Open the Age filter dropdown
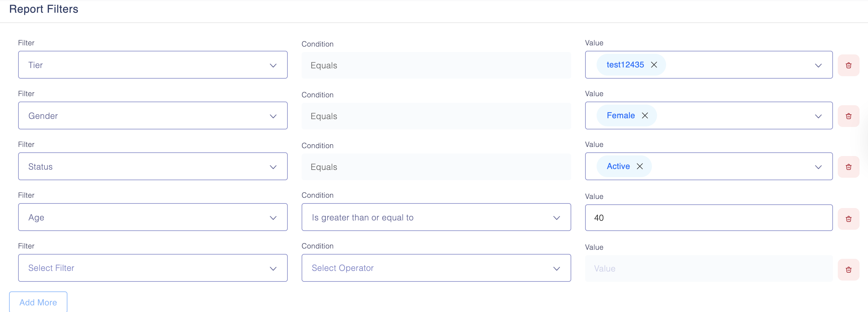 [x=153, y=217]
